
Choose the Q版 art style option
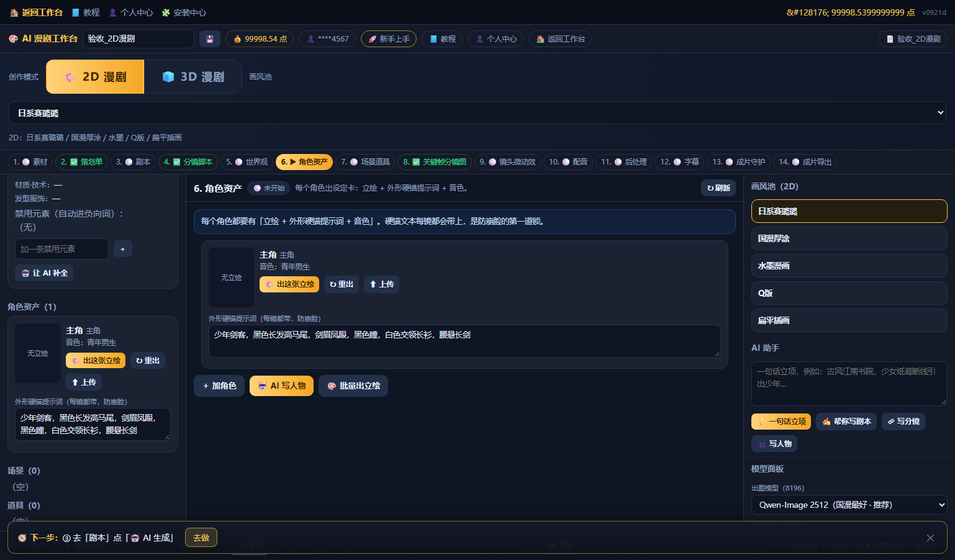pos(849,293)
